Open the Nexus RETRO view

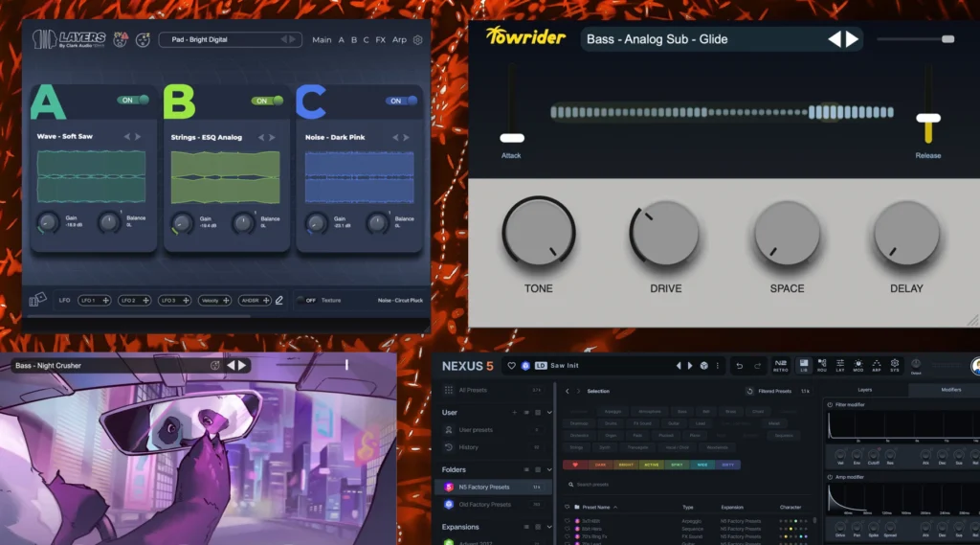point(781,366)
